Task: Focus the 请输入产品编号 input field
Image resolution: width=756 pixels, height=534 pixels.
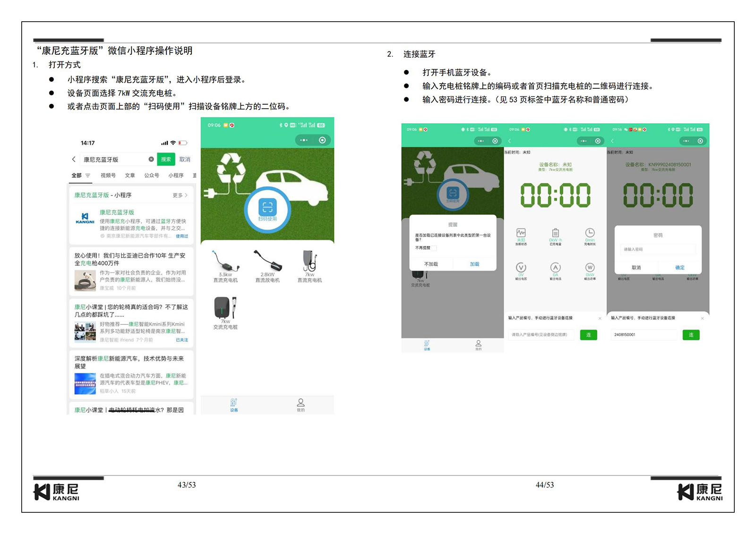Action: (x=541, y=335)
